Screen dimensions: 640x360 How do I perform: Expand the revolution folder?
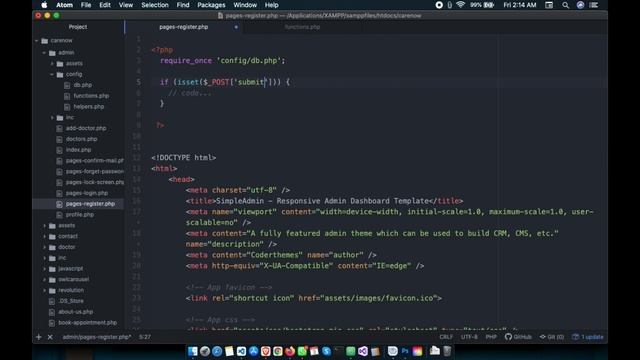coord(44,290)
